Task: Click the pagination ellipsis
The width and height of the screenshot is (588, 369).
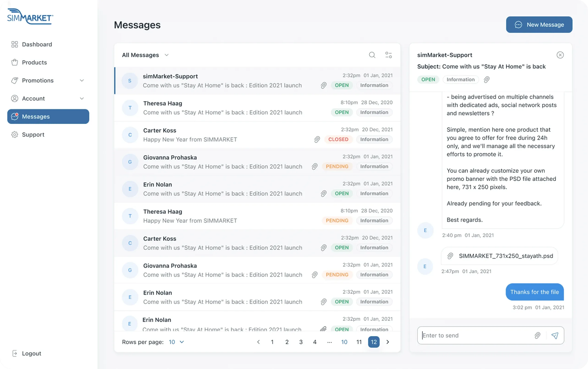Action: [329, 342]
